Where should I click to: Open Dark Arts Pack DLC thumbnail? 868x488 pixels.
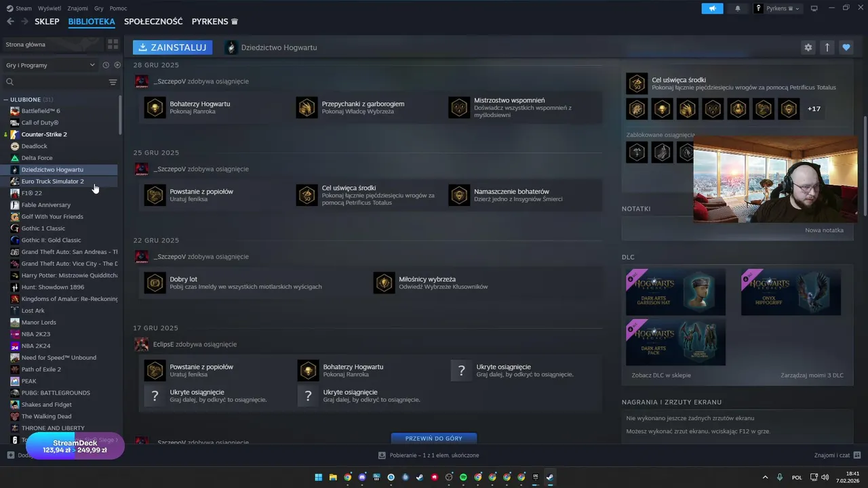click(675, 342)
